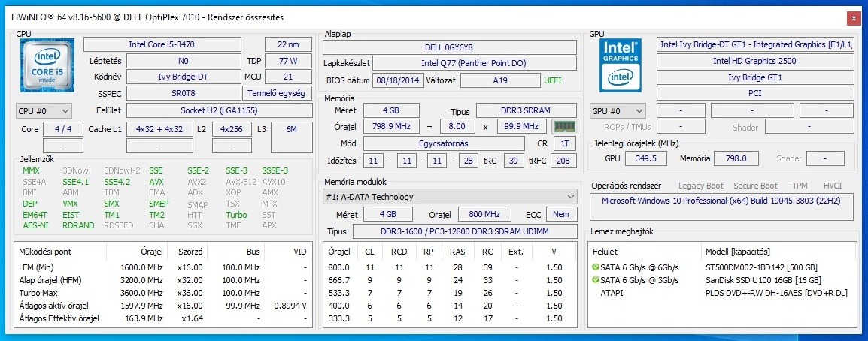The width and height of the screenshot is (868, 341).
Task: Click green status icon for SanDisk SSD
Action: [x=595, y=280]
